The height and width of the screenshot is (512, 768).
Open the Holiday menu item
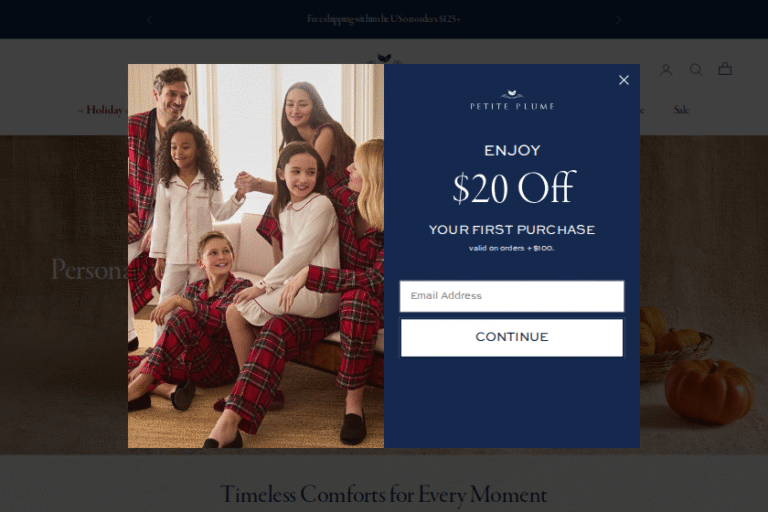coord(101,110)
